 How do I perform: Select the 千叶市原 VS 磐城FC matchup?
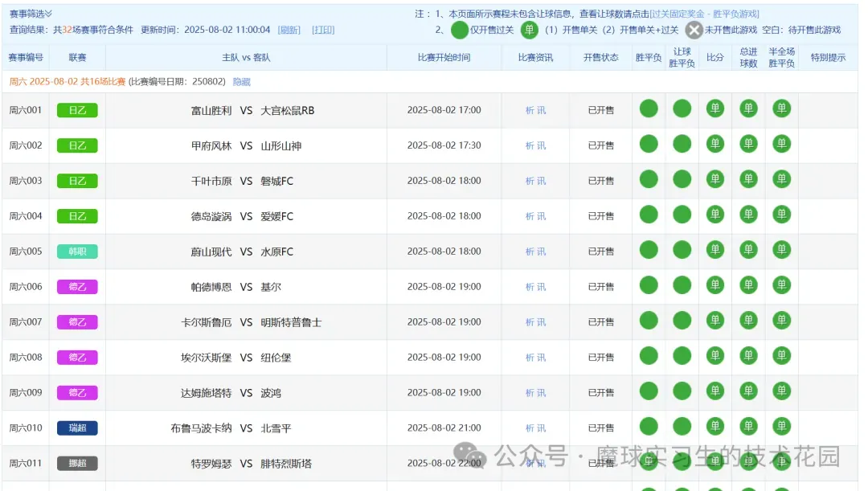[x=242, y=181]
